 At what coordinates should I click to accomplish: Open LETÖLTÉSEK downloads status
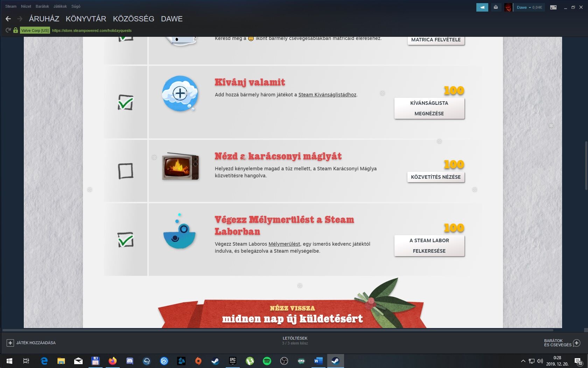295,341
